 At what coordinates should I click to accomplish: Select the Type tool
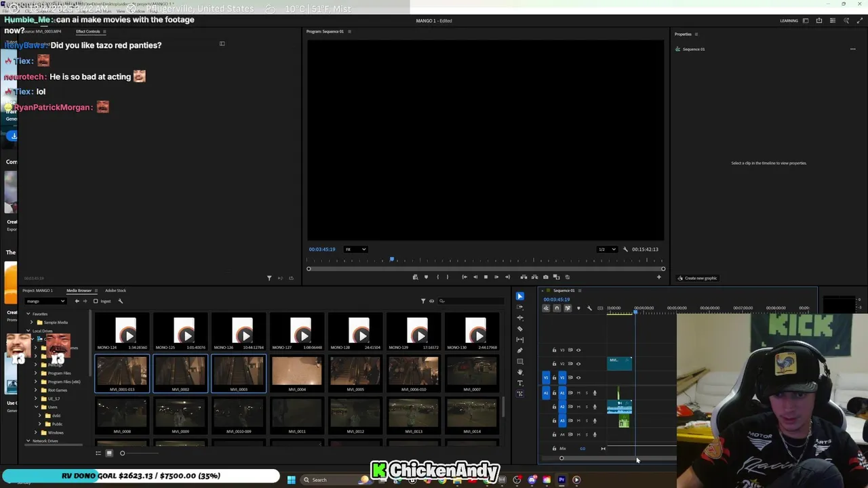tap(520, 383)
